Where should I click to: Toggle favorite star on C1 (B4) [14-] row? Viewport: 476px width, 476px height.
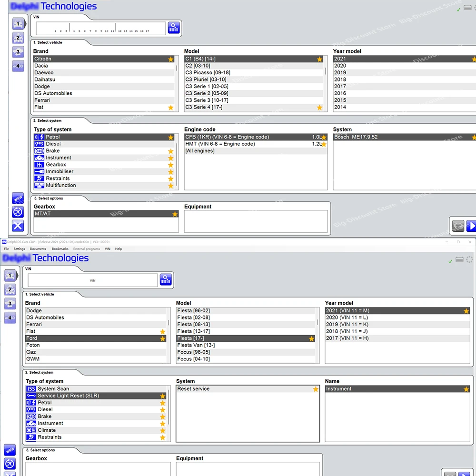(320, 59)
